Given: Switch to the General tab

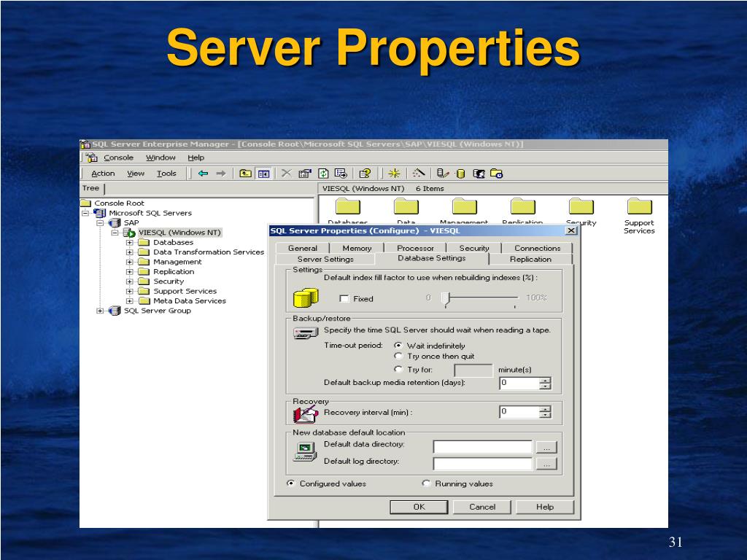Looking at the screenshot, I should [303, 248].
